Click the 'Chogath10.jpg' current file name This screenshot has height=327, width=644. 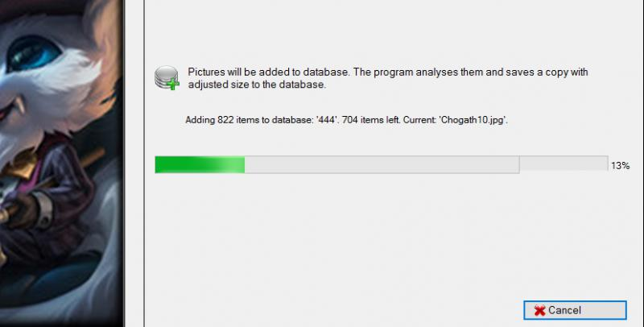tap(473, 120)
